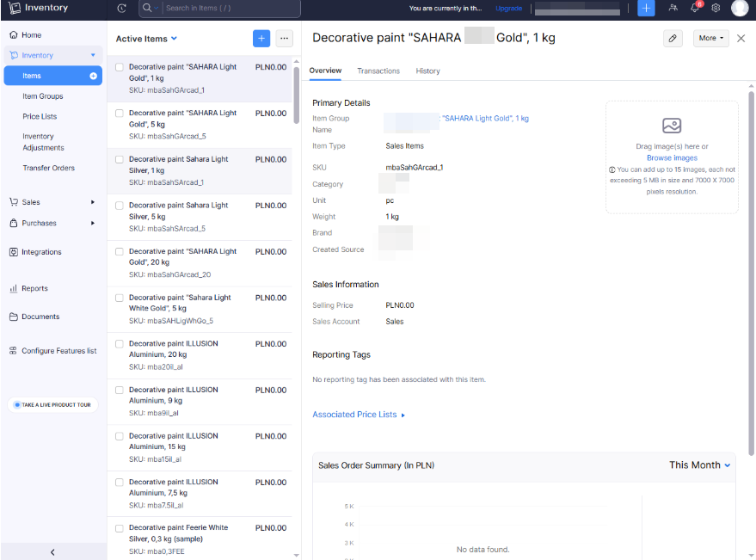The width and height of the screenshot is (756, 560).
Task: Click blue plus button above item list
Action: [261, 39]
